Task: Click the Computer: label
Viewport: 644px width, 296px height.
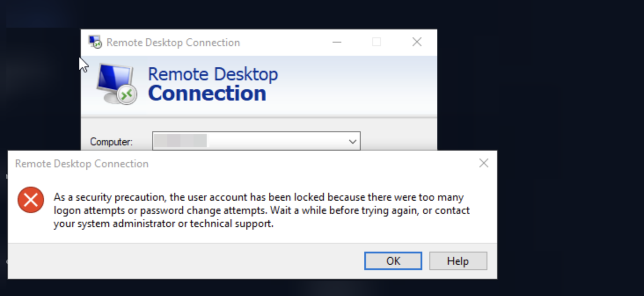Action: (x=111, y=142)
